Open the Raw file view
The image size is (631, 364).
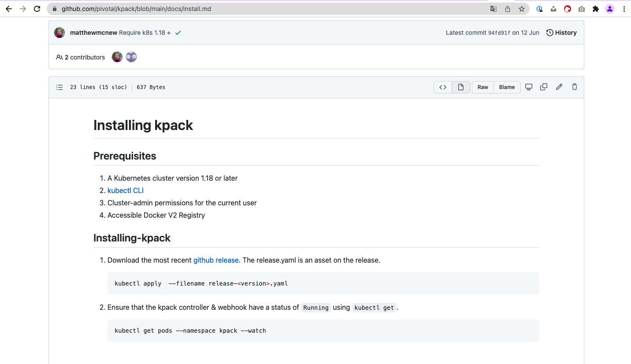click(483, 87)
